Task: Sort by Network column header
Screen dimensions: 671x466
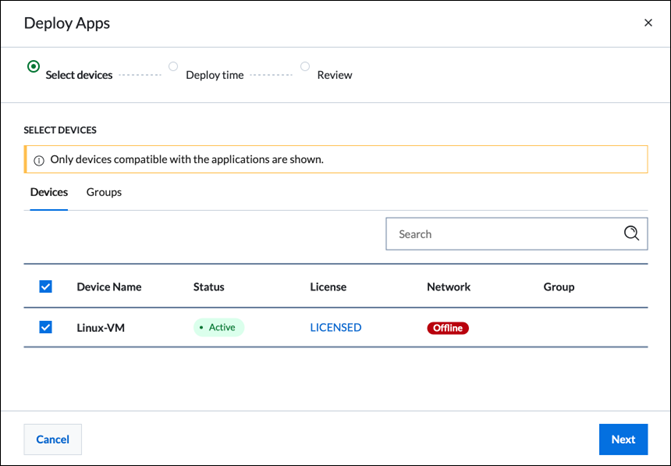Action: 448,287
